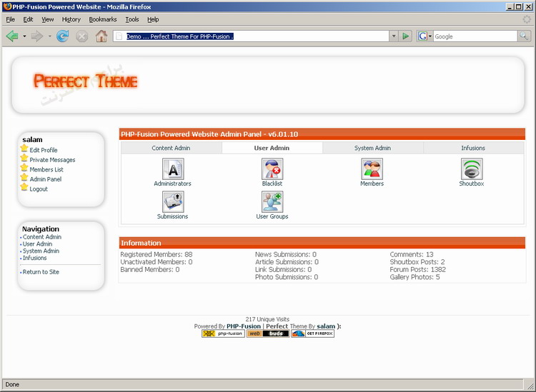Click the browser Forward arrow
This screenshot has height=392, width=536.
[37, 36]
